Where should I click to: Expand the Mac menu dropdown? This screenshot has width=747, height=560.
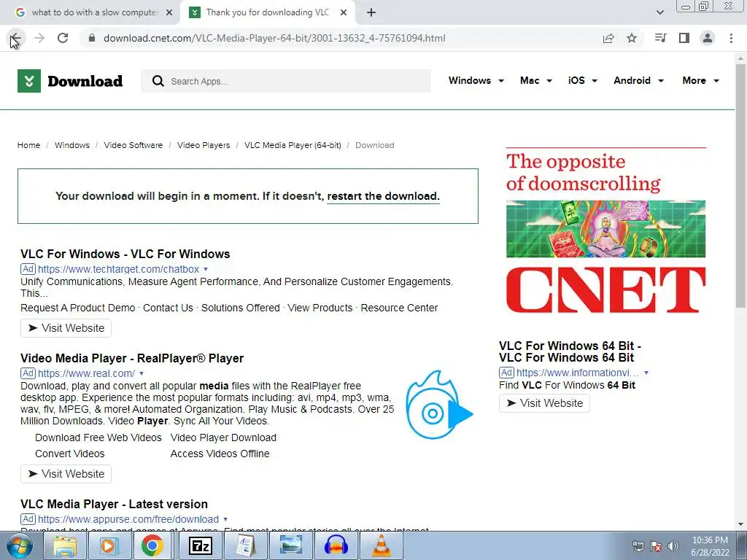(x=536, y=80)
